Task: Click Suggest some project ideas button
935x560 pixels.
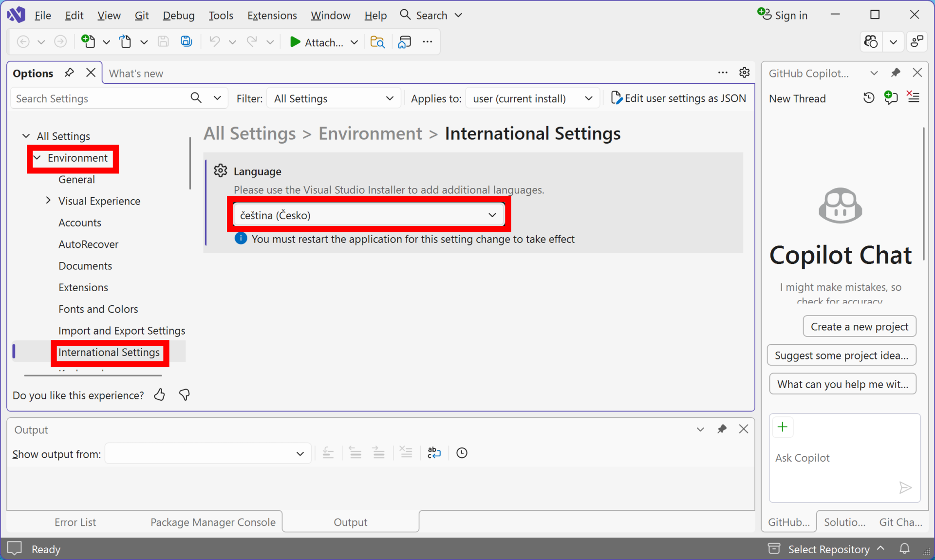Action: coord(841,355)
